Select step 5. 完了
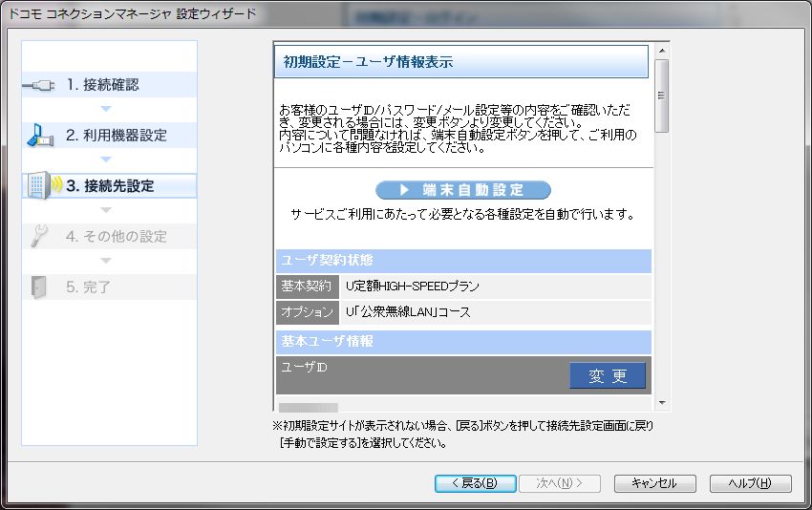 point(109,287)
